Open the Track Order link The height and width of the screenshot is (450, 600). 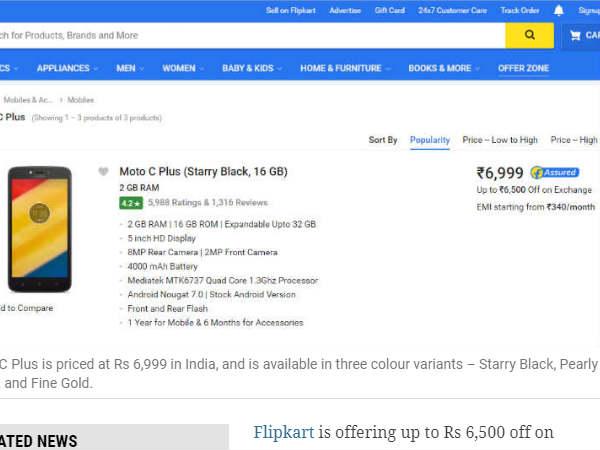[x=520, y=10]
